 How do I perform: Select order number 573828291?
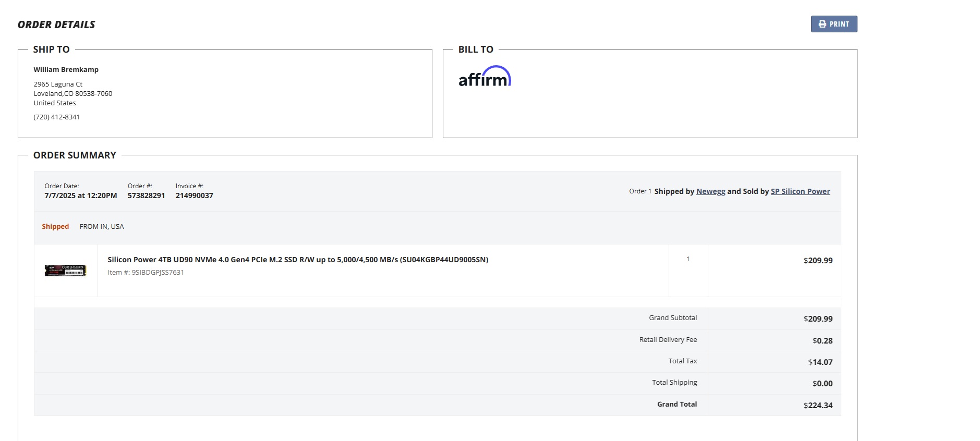(x=146, y=195)
